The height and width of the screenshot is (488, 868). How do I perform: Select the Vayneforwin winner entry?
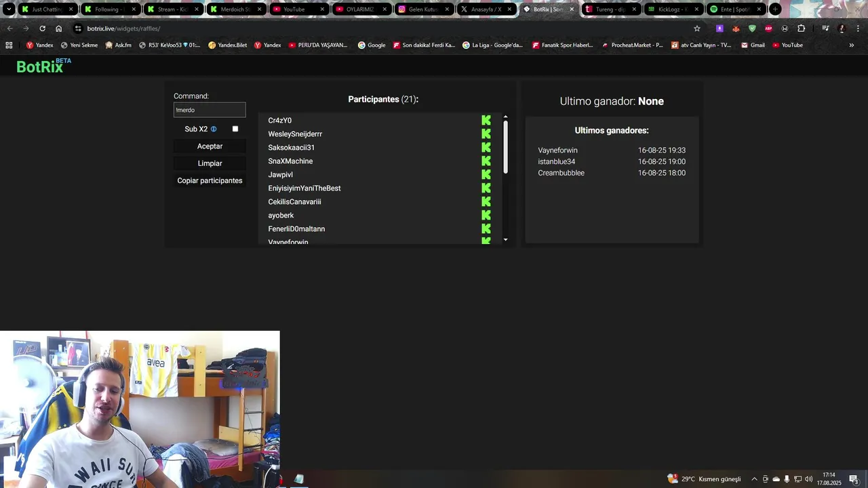pos(612,150)
